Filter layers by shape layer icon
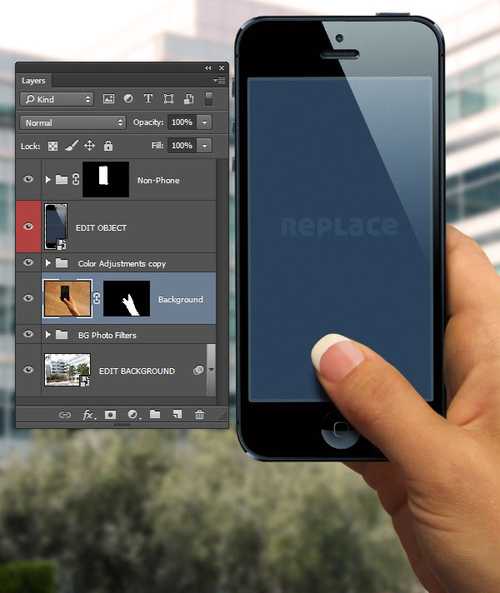The image size is (500, 593). point(168,99)
